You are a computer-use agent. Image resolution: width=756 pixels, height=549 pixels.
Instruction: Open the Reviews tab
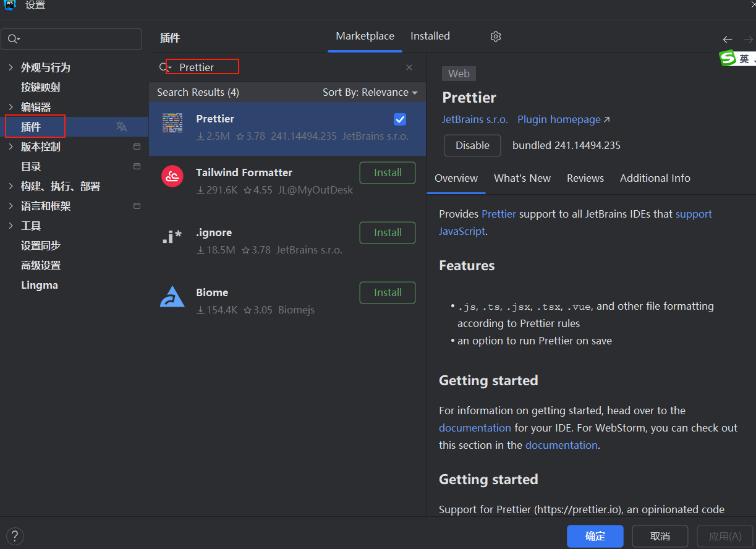[585, 178]
